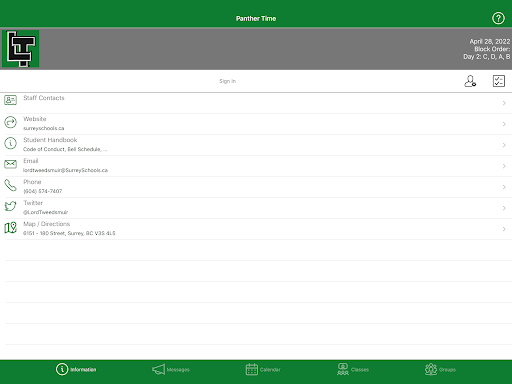Screen dimensions: 512x384
Task: Click the Twitter label text
Action: (x=33, y=203)
